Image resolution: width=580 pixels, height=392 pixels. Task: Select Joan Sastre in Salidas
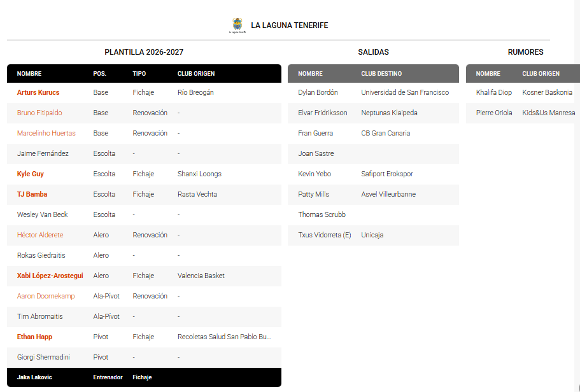(x=316, y=153)
